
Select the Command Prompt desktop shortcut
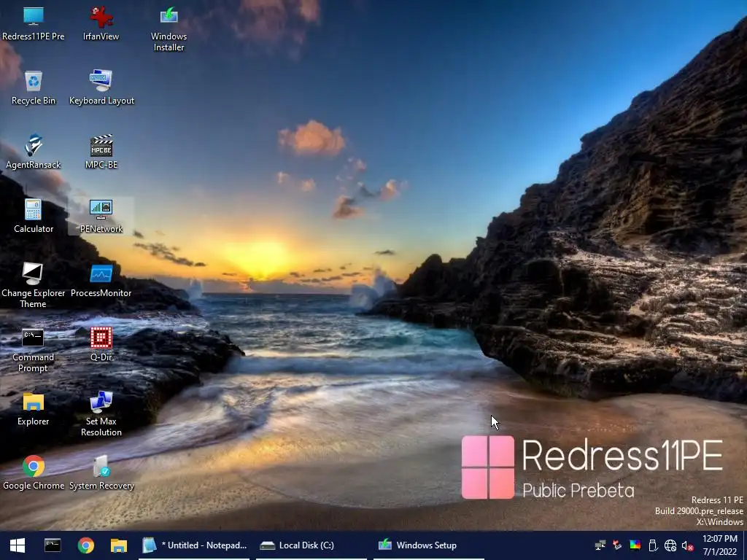pos(33,350)
